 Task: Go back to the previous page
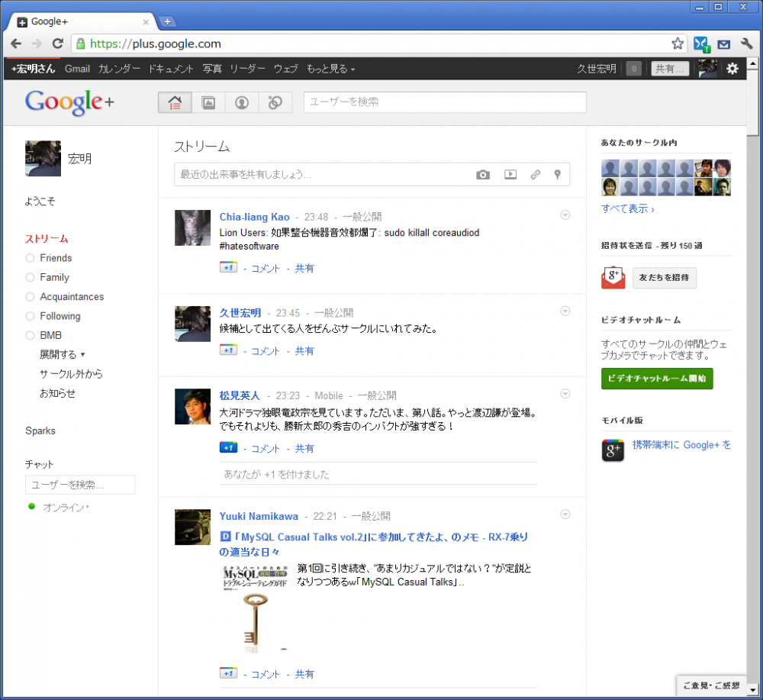(x=16, y=44)
